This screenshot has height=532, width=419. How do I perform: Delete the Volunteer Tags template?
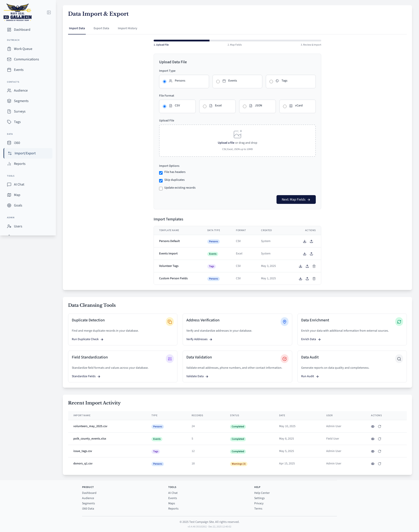(314, 266)
